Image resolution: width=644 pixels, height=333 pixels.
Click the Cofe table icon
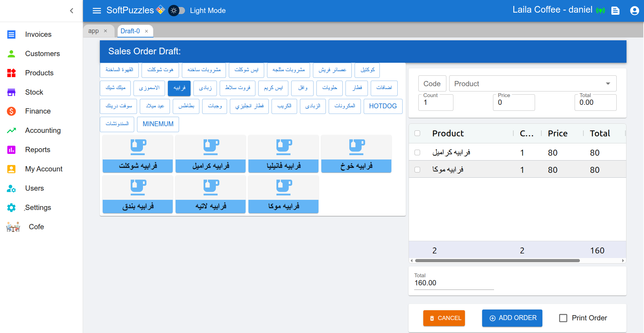[x=13, y=227]
